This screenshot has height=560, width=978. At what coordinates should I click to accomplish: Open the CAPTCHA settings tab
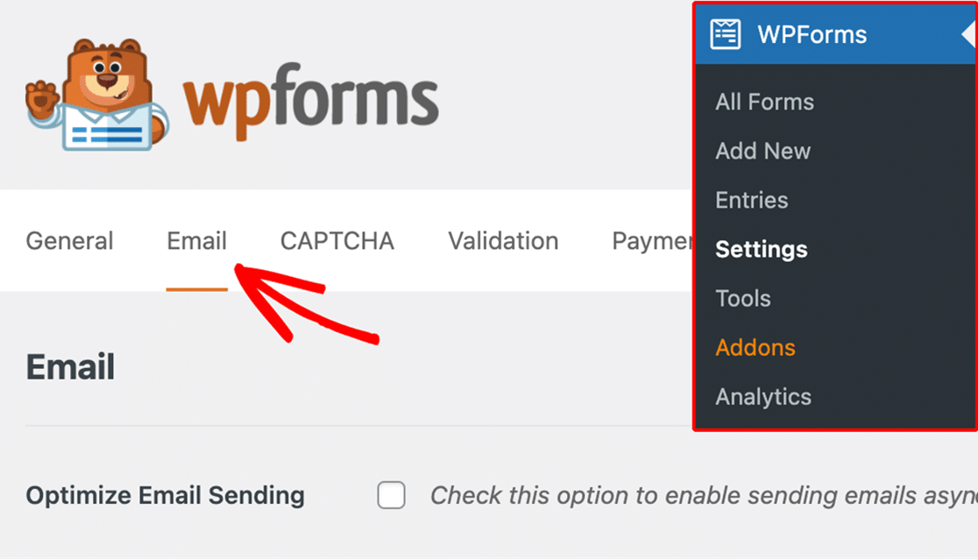coord(337,241)
